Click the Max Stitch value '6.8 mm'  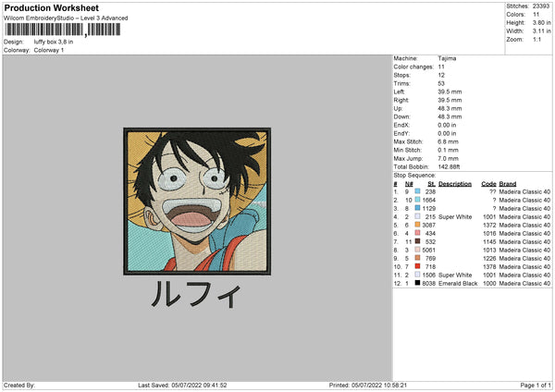click(x=448, y=141)
